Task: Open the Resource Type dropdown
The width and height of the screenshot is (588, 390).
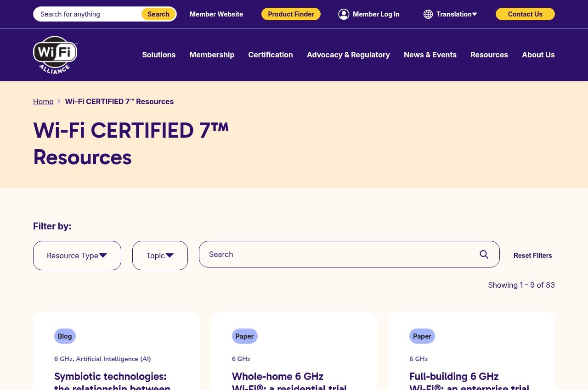Action: point(77,256)
